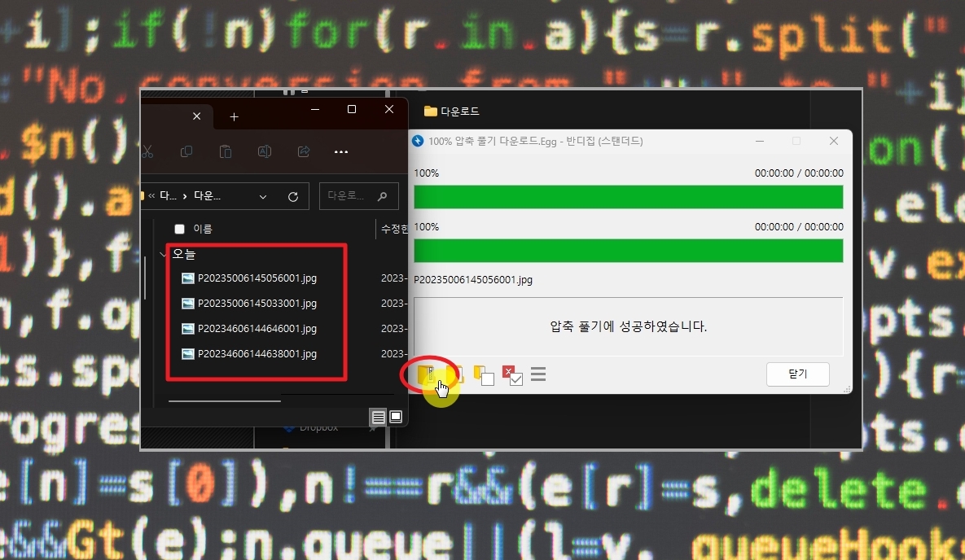Click the 다운... breadcrumb segment in address bar
The image size is (965, 560).
[208, 196]
